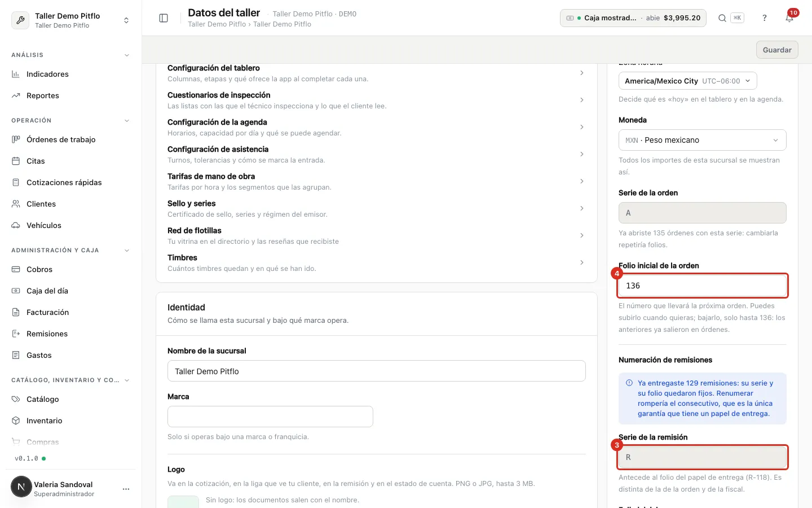The width and height of the screenshot is (812, 508).
Task: Open the search magnifier icon
Action: point(722,18)
